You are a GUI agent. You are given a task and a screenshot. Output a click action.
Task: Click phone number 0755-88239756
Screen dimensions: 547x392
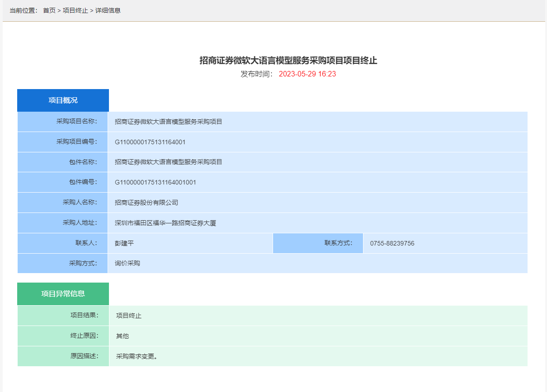(x=392, y=243)
